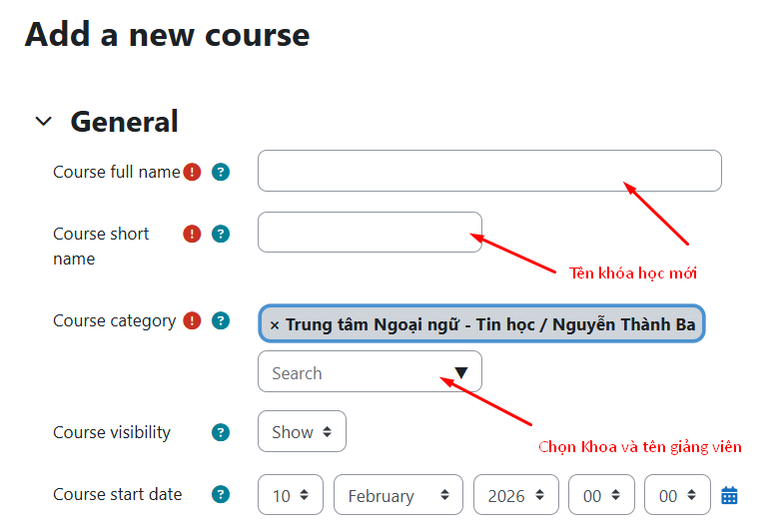Click the Course full name input field
The height and width of the screenshot is (532, 783).
pyautogui.click(x=488, y=171)
